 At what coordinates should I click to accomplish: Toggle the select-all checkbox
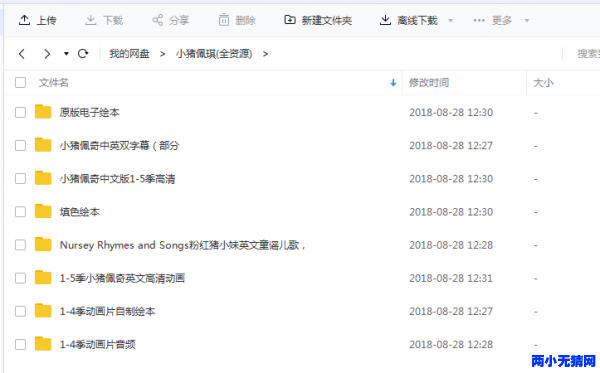(20, 83)
